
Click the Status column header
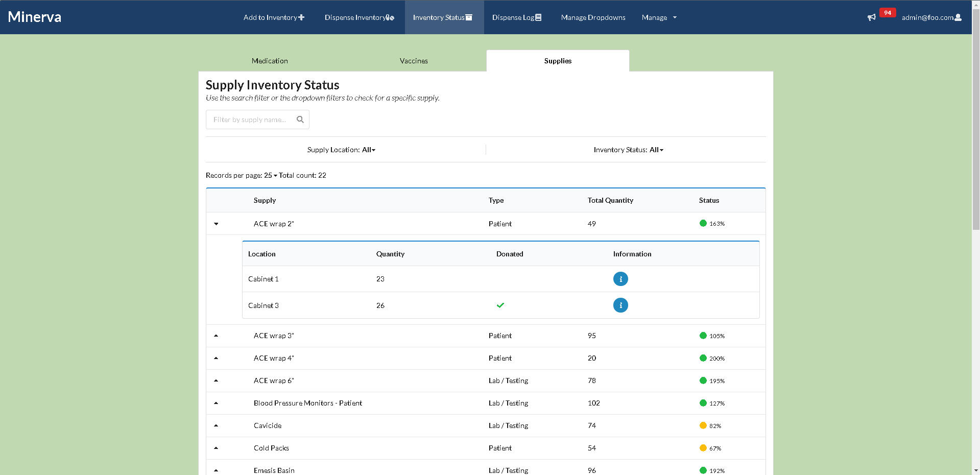pos(709,200)
